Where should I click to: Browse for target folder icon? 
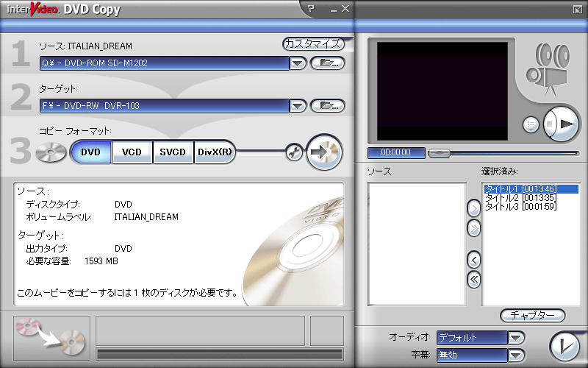click(328, 106)
